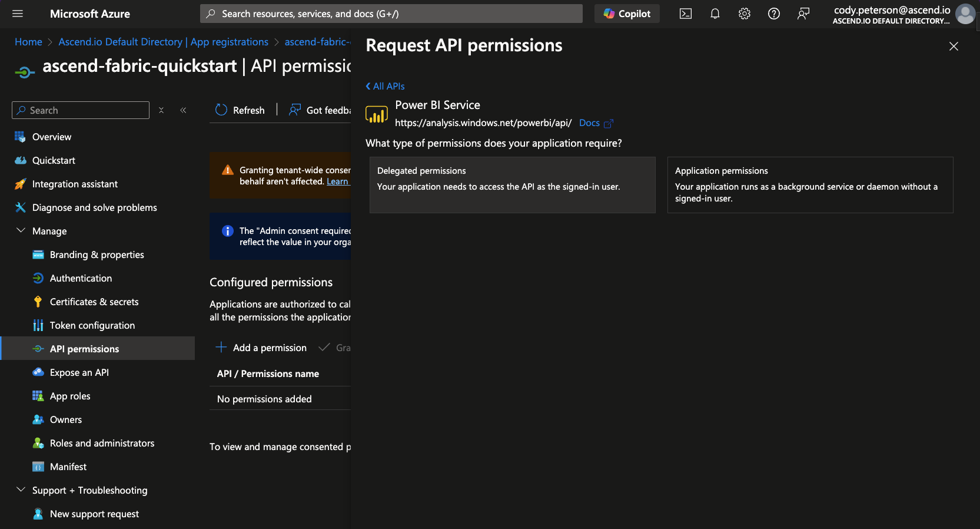Open App roles

(x=70, y=396)
